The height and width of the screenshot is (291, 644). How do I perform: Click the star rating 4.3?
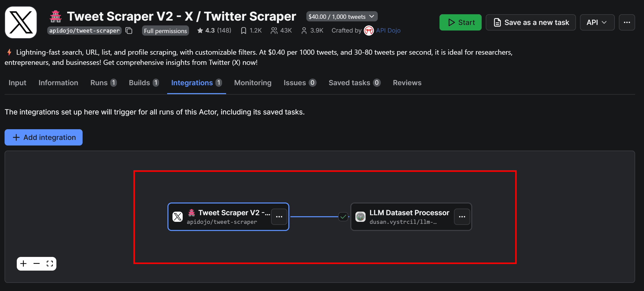pyautogui.click(x=214, y=31)
